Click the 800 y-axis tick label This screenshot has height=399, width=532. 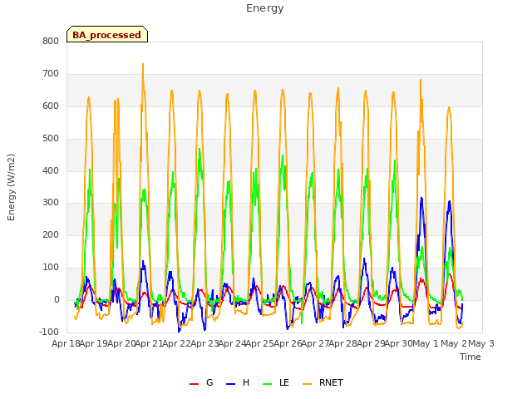pyautogui.click(x=51, y=42)
